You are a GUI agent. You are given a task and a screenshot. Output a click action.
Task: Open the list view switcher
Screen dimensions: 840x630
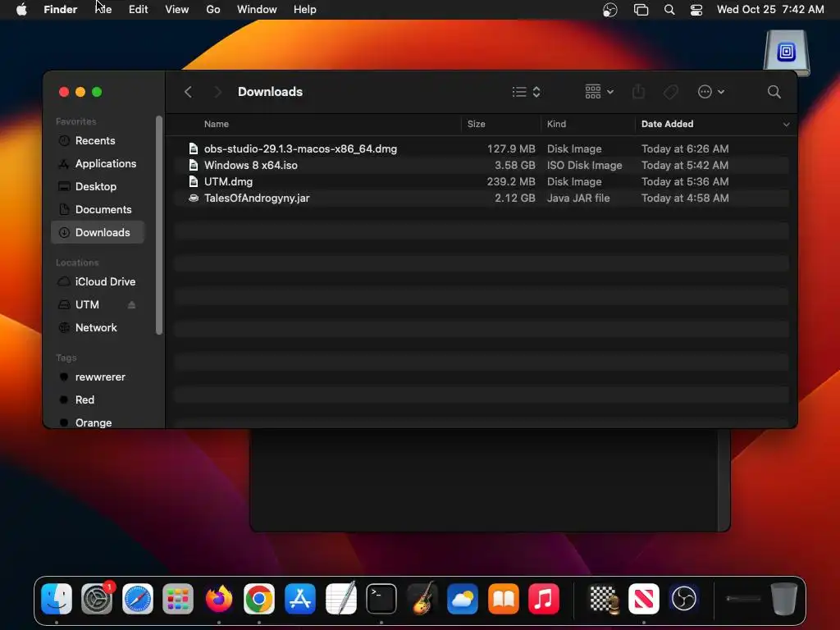tap(526, 92)
